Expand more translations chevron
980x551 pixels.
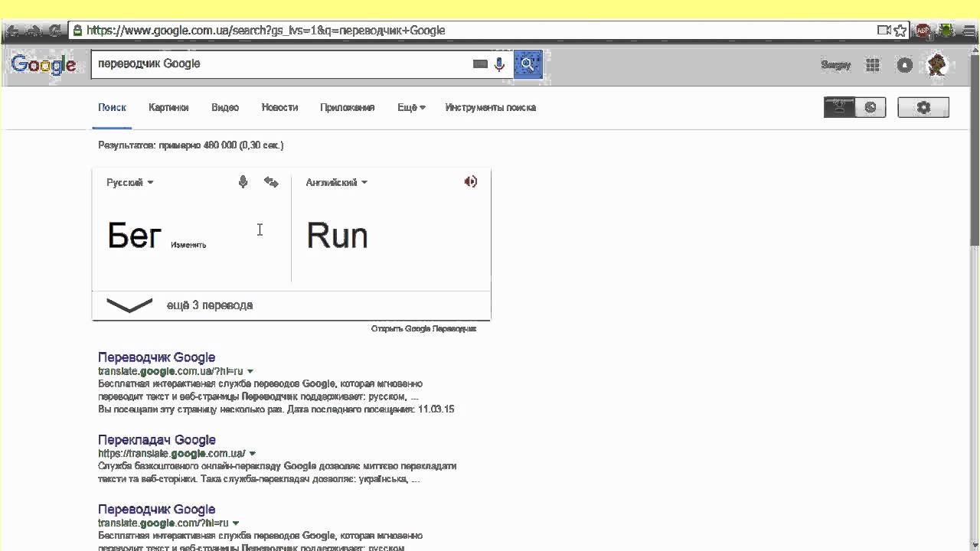(129, 305)
